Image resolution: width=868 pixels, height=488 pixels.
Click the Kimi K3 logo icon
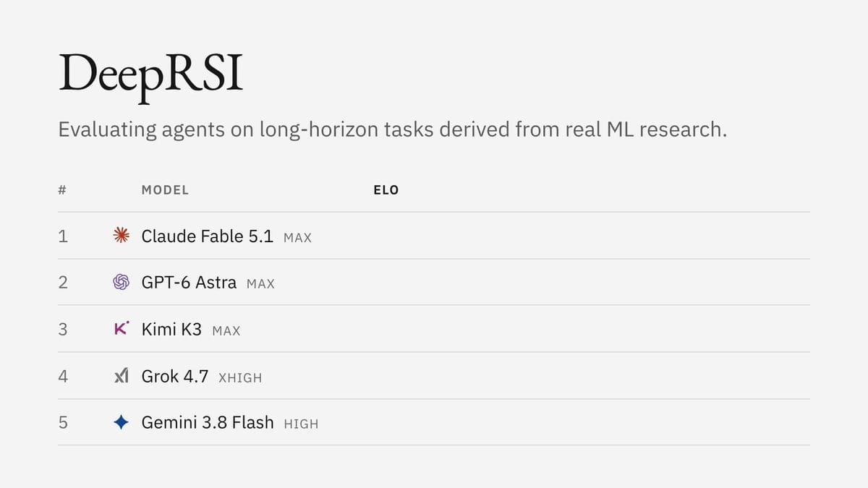122,329
